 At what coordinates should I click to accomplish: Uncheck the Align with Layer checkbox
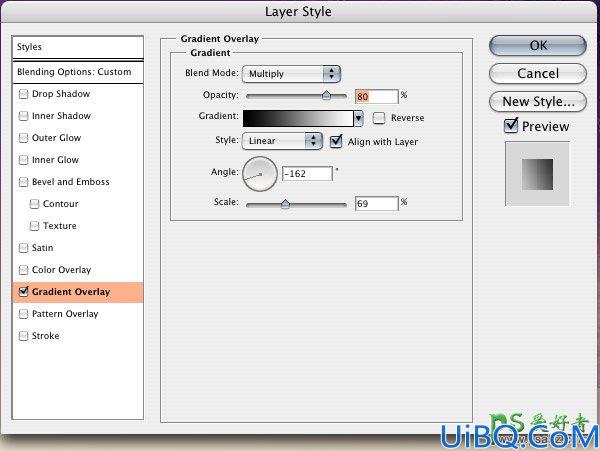[336, 141]
